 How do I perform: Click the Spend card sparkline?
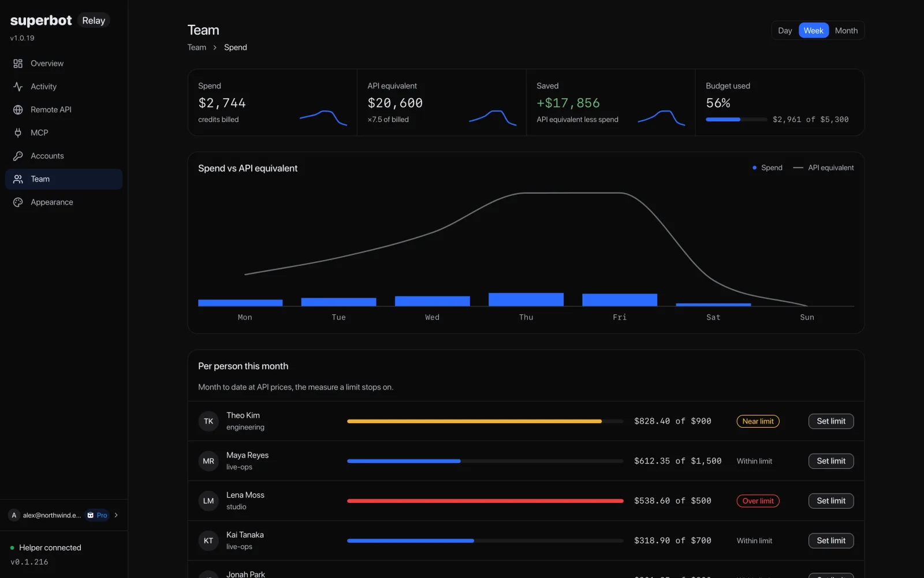pyautogui.click(x=323, y=118)
